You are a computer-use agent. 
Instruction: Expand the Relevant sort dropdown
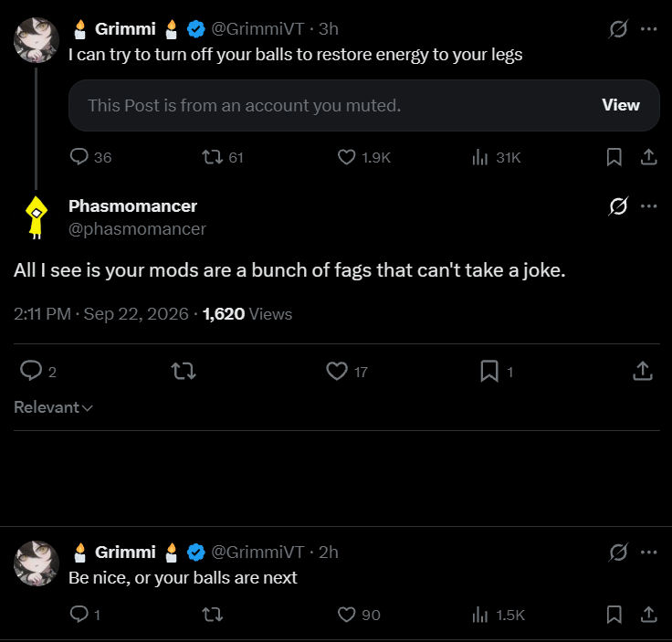pos(53,407)
